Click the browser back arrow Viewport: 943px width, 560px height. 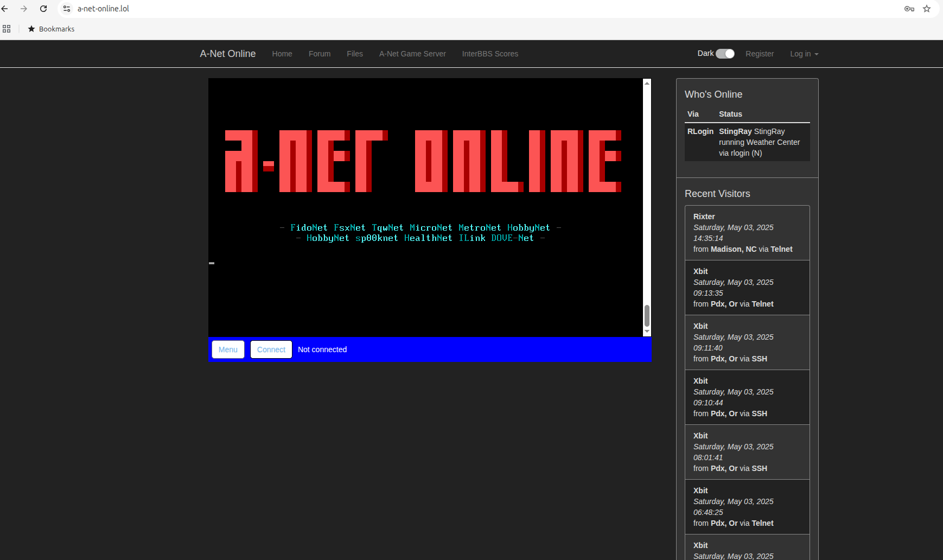[5, 9]
